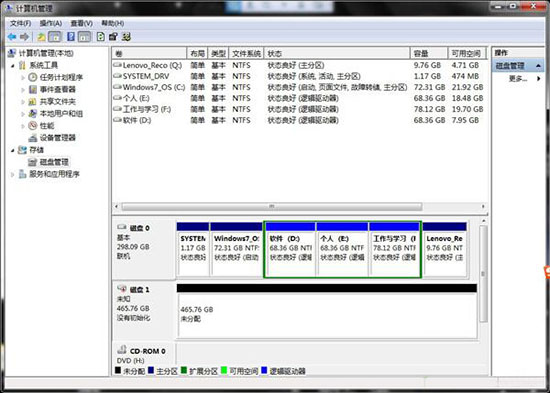Expand the 共享文件夹 node
550x393 pixels.
pos(23,102)
